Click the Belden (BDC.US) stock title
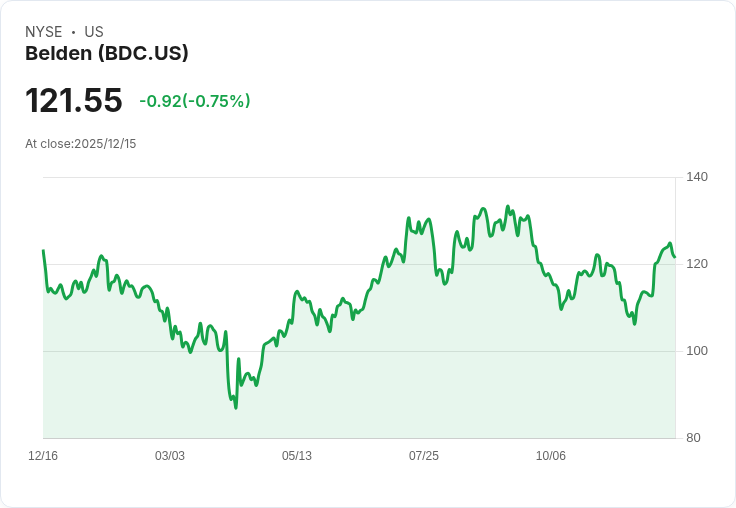This screenshot has width=736, height=508. 107,54
